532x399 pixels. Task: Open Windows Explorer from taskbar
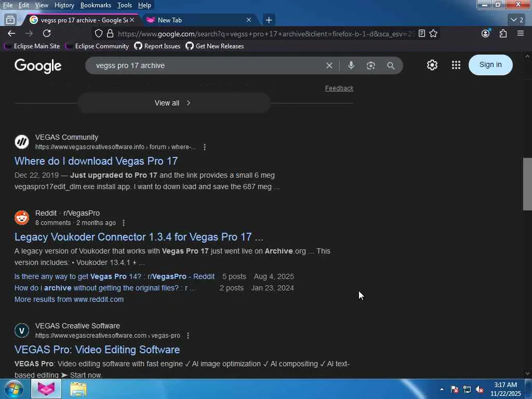(78, 389)
